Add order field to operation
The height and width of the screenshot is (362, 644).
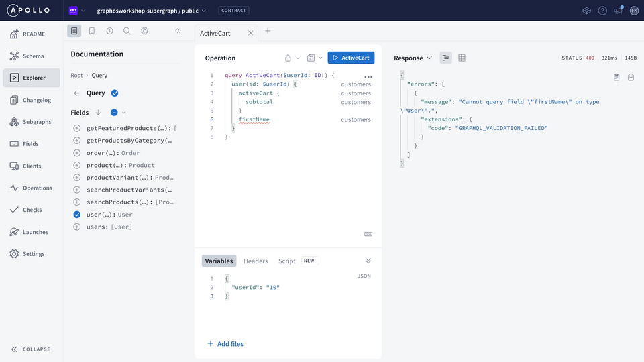(76, 153)
